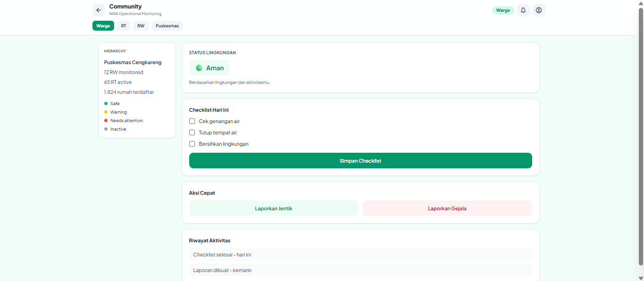Switch to the RT tab

(124, 26)
